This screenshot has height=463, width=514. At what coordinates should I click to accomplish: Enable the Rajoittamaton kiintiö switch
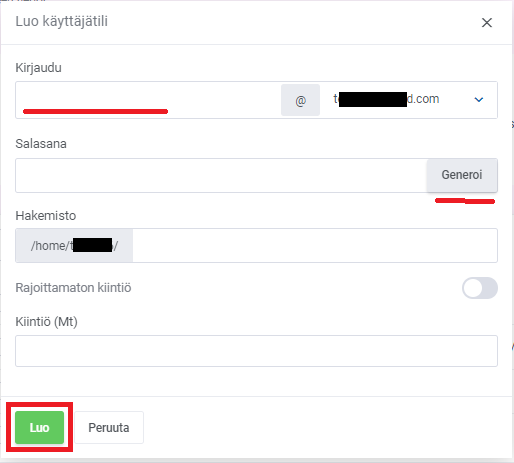coord(480,288)
